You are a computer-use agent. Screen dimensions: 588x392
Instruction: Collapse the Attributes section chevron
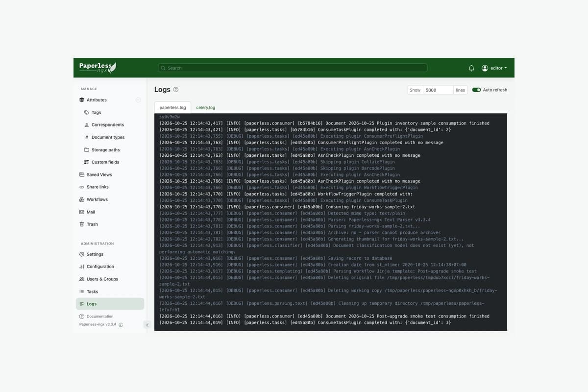138,100
